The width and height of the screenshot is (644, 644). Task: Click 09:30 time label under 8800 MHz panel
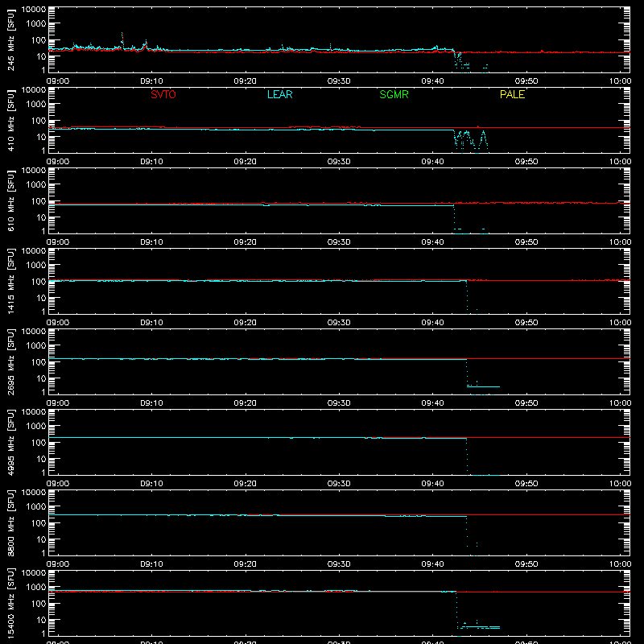[x=339, y=564]
